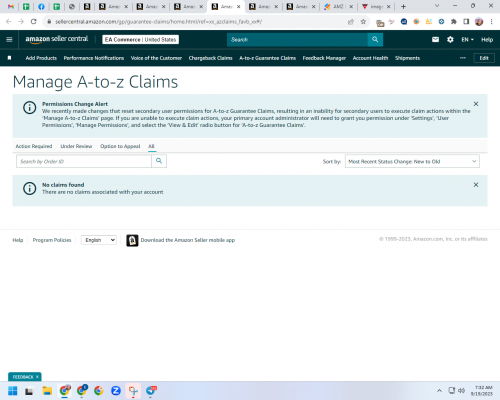Click the Help link in header
500x400 pixels.
487,39
